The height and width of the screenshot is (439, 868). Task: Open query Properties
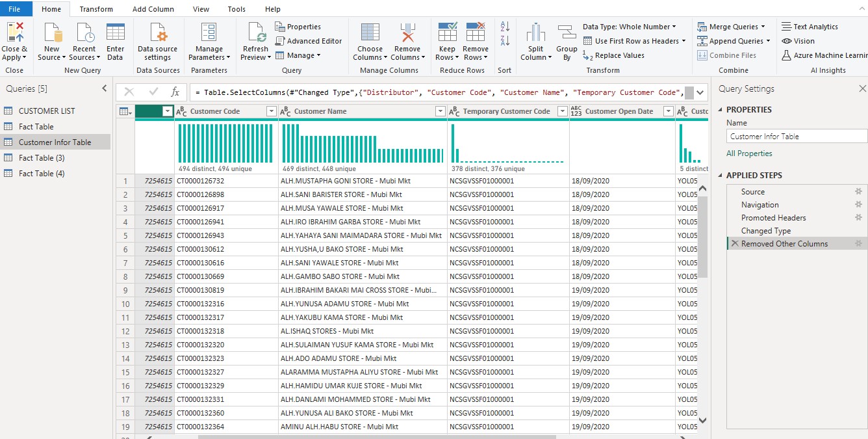pyautogui.click(x=298, y=27)
